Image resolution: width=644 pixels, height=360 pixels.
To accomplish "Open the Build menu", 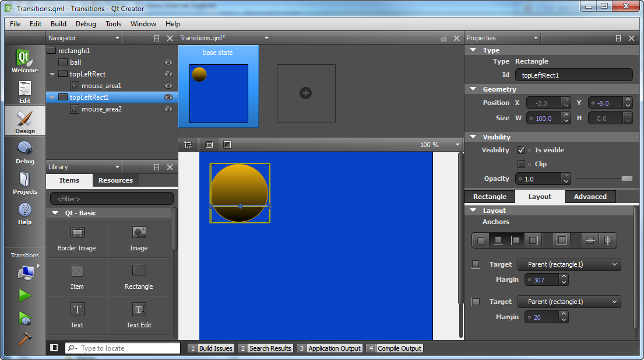I will (58, 24).
